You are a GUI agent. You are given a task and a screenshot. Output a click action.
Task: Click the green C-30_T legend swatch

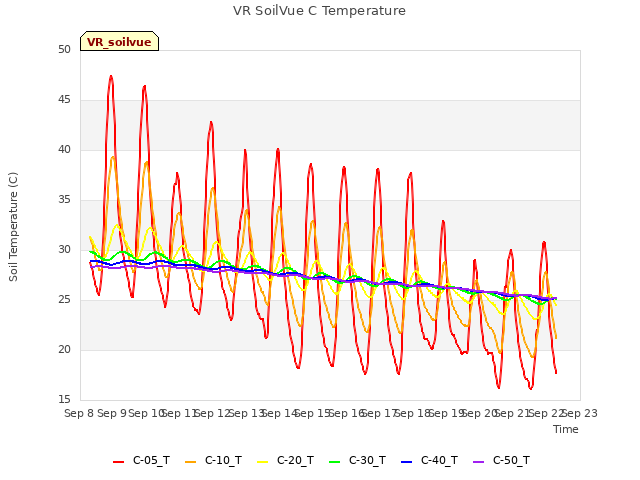(334, 462)
